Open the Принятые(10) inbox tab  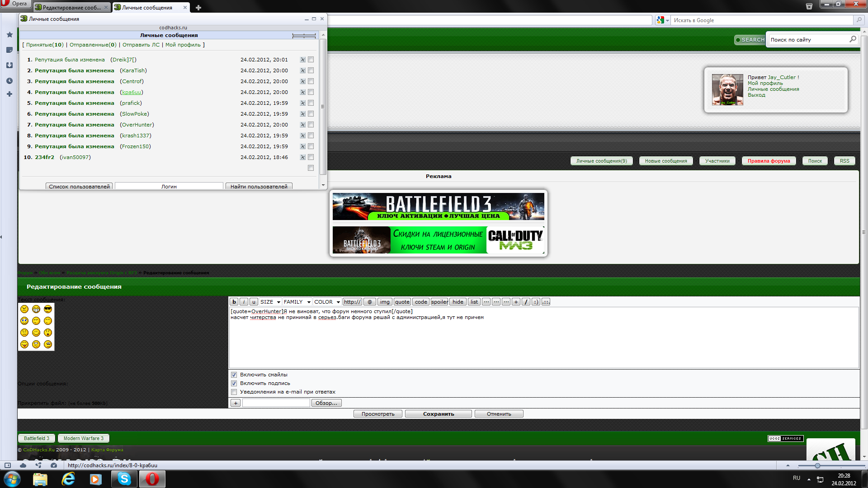(x=45, y=45)
